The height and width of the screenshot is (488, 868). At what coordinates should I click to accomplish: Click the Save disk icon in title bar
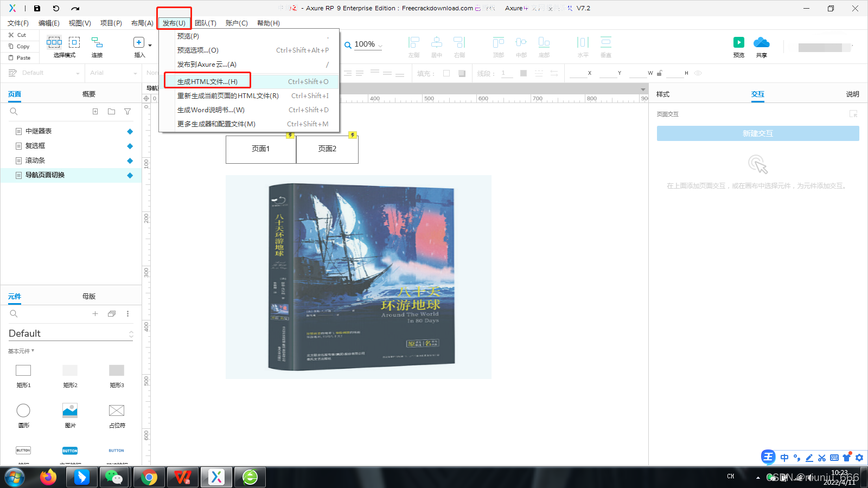point(37,8)
